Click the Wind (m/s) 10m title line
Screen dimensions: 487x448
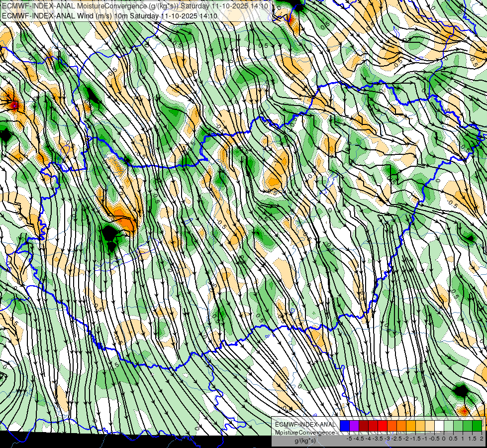pos(109,16)
